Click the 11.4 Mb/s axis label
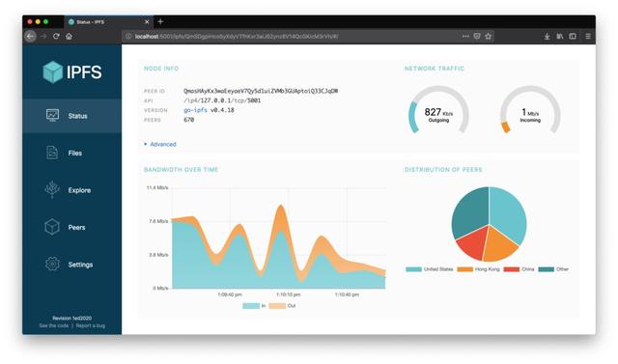This screenshot has width=618, height=364. 156,187
